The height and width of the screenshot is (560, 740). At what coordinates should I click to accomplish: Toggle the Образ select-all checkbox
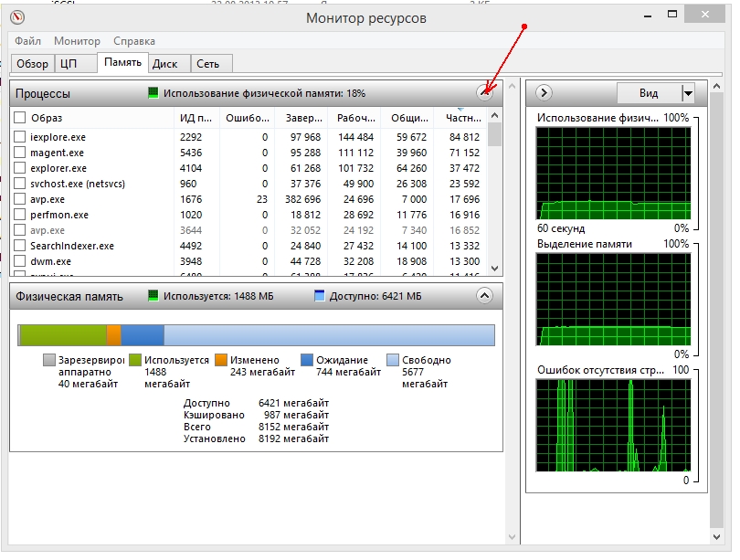tap(20, 118)
